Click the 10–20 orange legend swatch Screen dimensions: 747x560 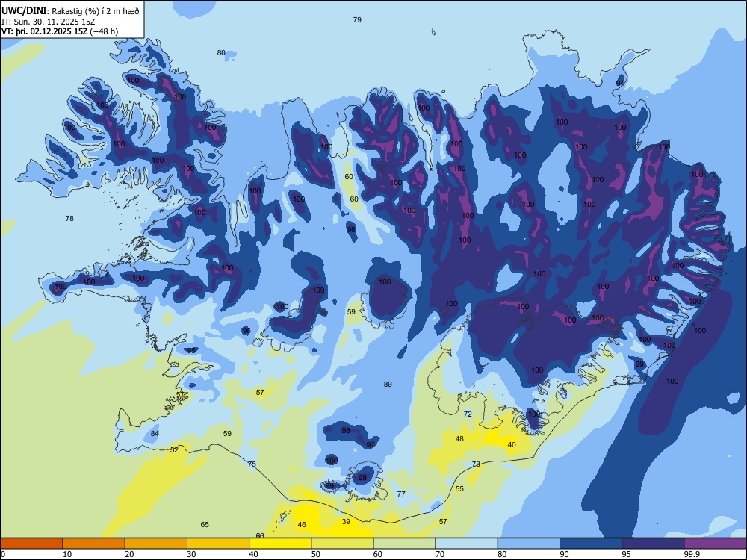point(94,544)
